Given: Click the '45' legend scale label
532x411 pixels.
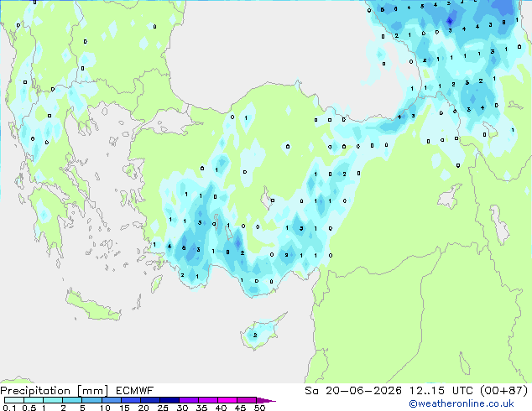Looking at the screenshot, I should tap(240, 408).
